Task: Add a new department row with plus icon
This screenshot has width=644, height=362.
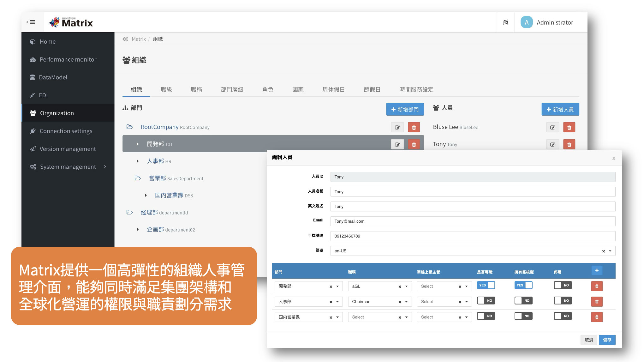Action: [x=597, y=270]
